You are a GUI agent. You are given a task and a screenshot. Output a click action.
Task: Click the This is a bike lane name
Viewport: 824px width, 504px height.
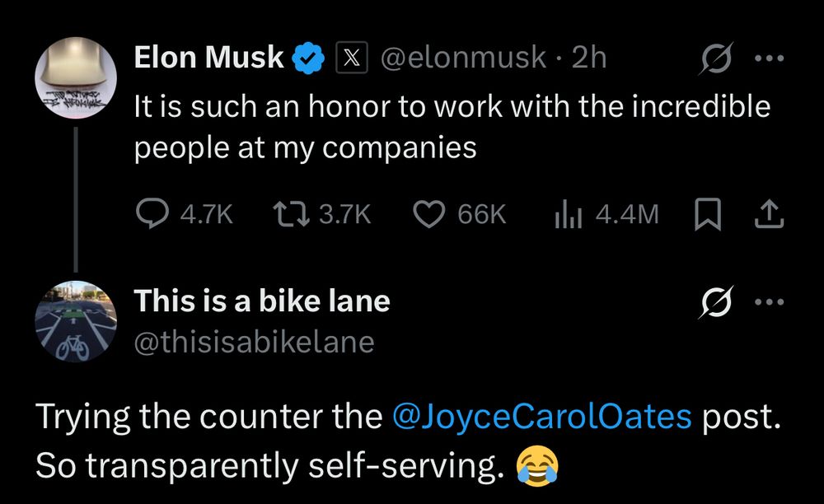(x=262, y=301)
